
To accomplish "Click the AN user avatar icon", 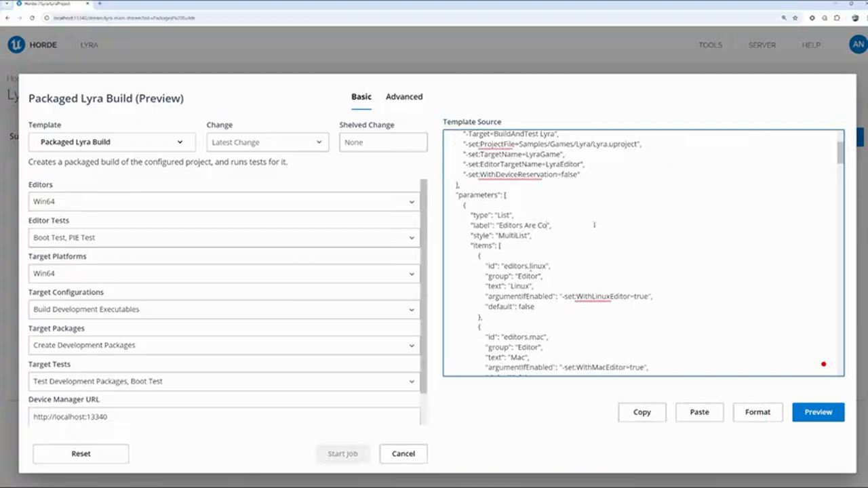I will tap(858, 45).
